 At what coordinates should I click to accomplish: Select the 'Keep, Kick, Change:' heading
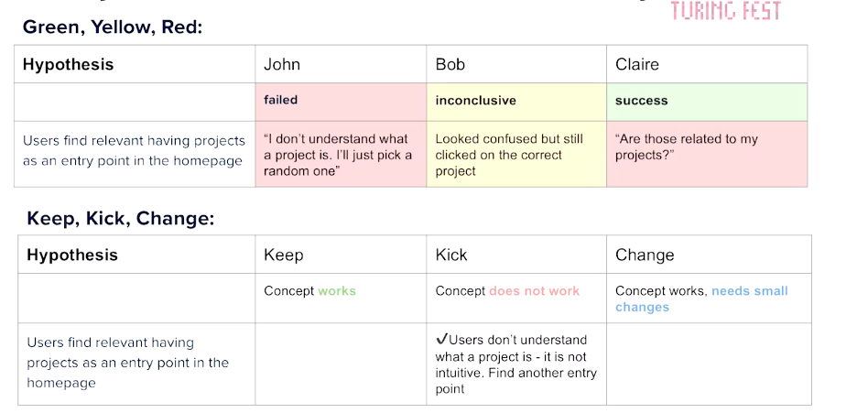pos(121,219)
